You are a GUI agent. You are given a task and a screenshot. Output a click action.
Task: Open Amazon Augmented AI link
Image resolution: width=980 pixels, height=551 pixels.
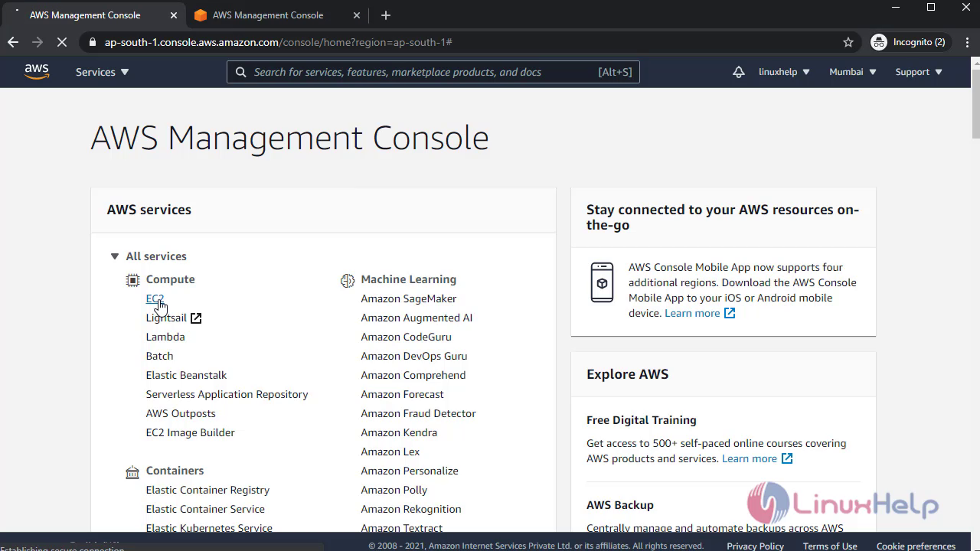pos(416,318)
